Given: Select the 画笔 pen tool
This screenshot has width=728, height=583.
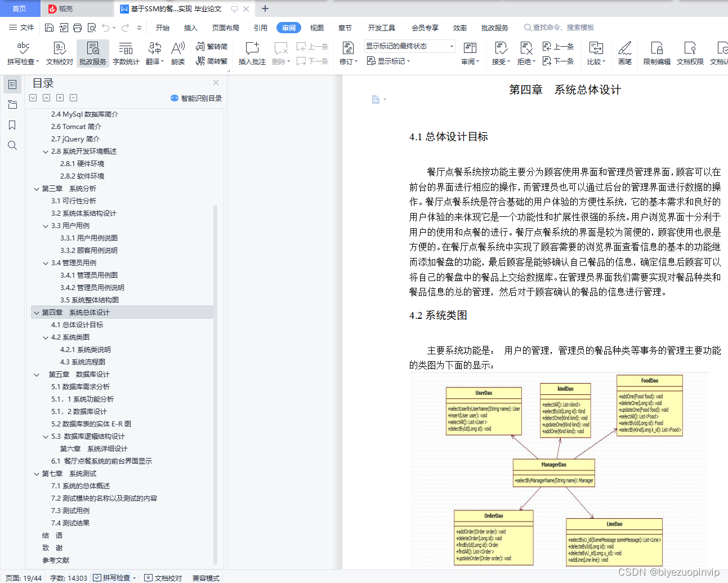Looking at the screenshot, I should (625, 54).
